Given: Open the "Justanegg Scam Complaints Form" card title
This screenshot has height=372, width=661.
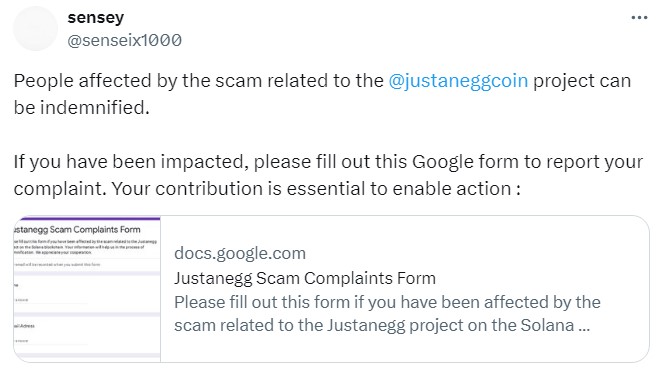Looking at the screenshot, I should (x=305, y=278).
